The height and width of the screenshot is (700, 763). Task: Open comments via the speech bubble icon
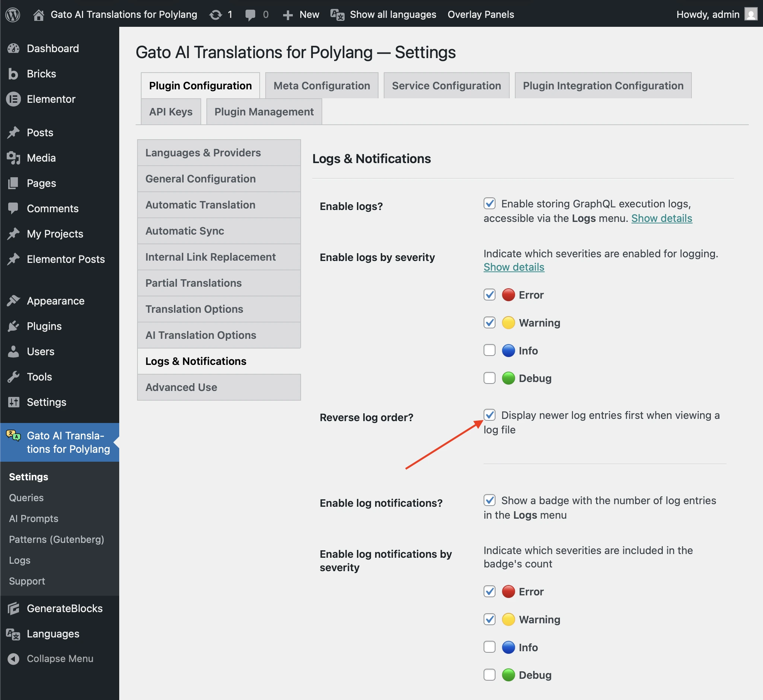click(x=250, y=14)
